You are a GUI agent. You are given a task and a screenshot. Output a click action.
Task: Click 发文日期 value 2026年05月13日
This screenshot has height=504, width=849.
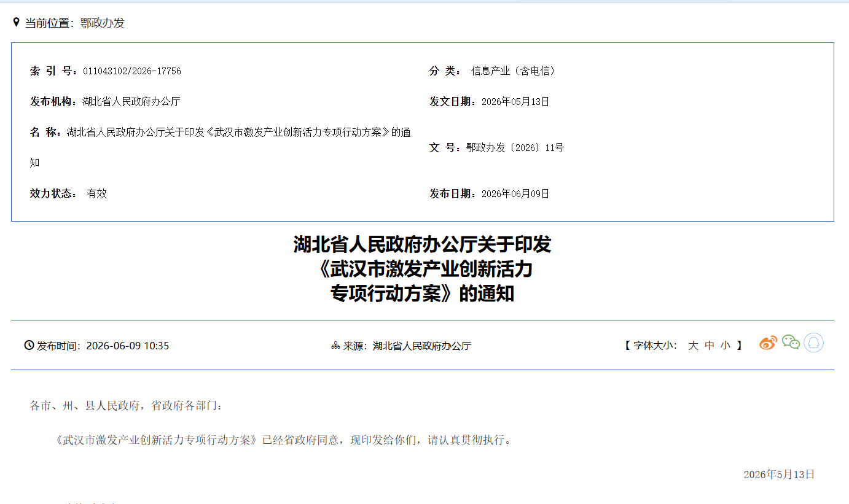[515, 102]
